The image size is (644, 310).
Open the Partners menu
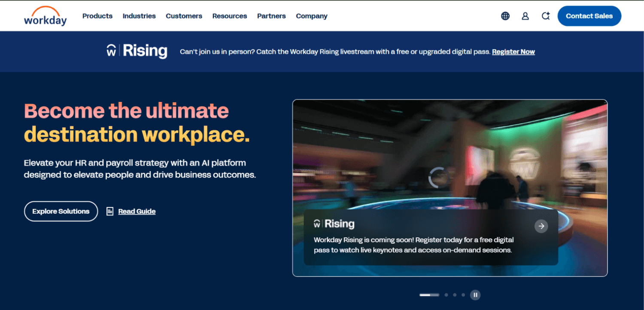tap(271, 16)
